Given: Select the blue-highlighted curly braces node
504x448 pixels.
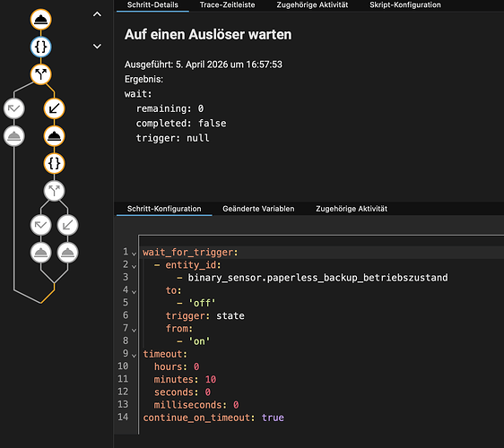Looking at the screenshot, I should (x=41, y=47).
